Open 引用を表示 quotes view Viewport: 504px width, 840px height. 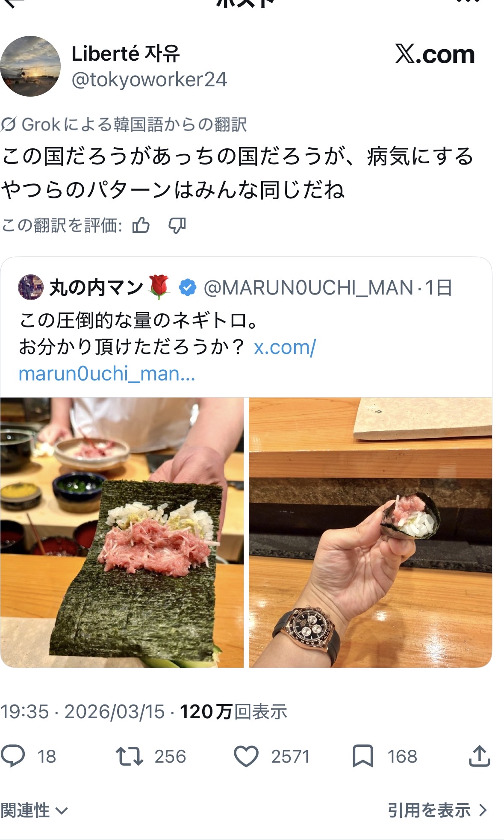[x=437, y=810]
